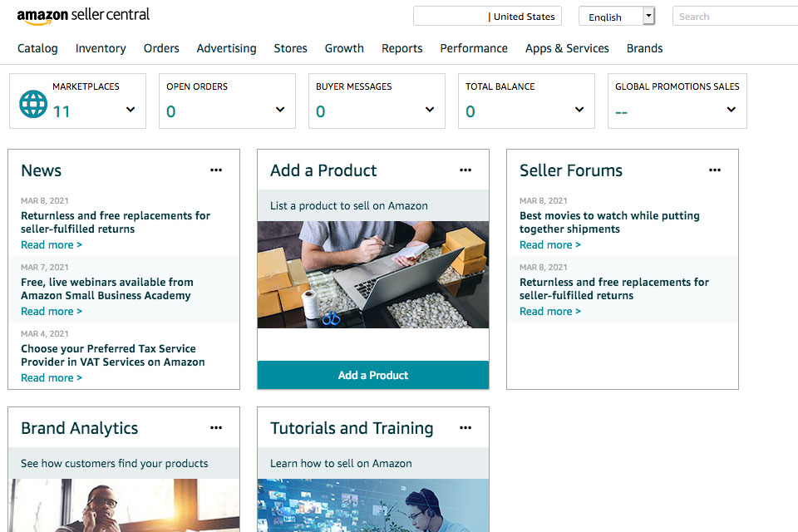
Task: Click the Tutorials and Training card image
Action: tap(373, 505)
